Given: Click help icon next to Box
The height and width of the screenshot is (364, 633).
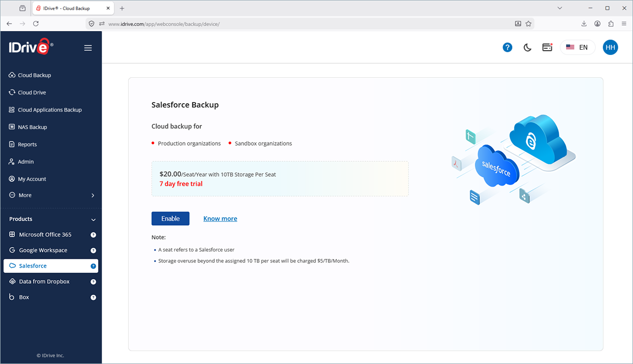Looking at the screenshot, I should tap(93, 298).
